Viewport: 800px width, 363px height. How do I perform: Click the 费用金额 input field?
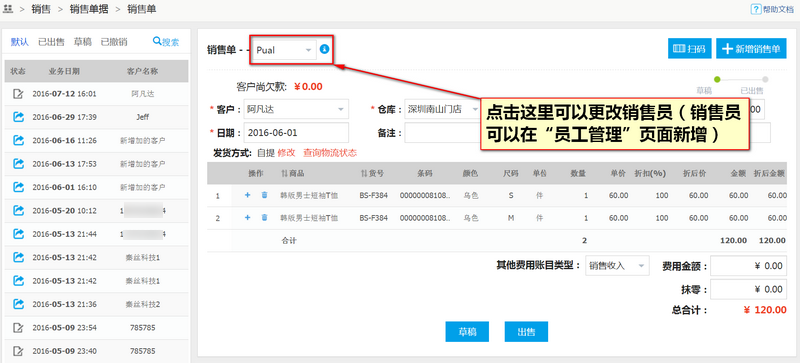(748, 266)
